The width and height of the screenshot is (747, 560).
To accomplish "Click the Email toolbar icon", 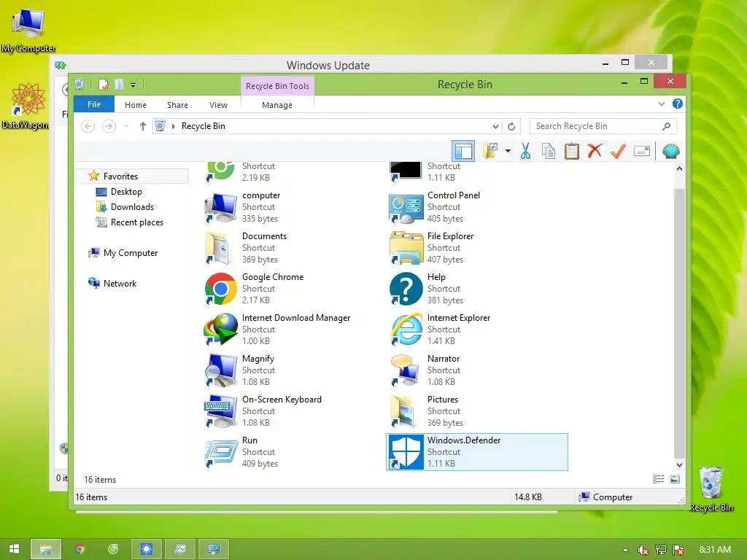I will (x=642, y=152).
